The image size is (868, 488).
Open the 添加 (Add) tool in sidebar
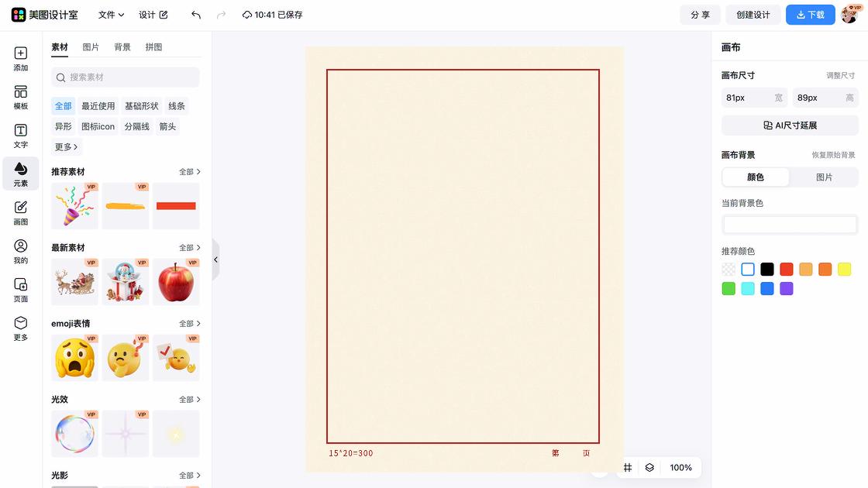[x=21, y=59]
